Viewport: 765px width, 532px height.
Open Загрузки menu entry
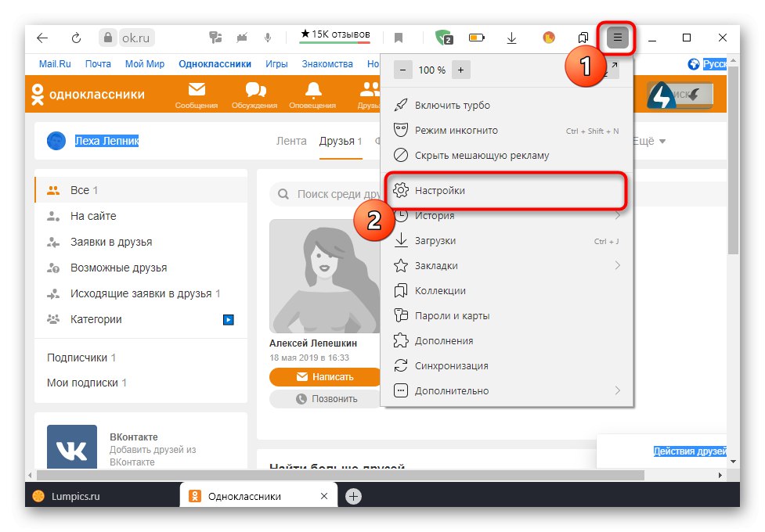(x=507, y=240)
